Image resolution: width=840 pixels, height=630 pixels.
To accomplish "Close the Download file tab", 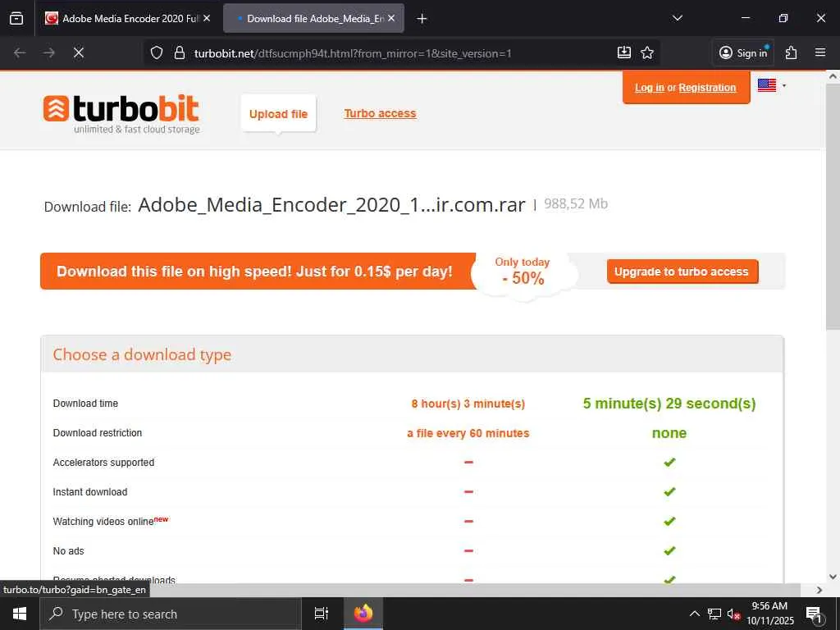I will (x=391, y=18).
